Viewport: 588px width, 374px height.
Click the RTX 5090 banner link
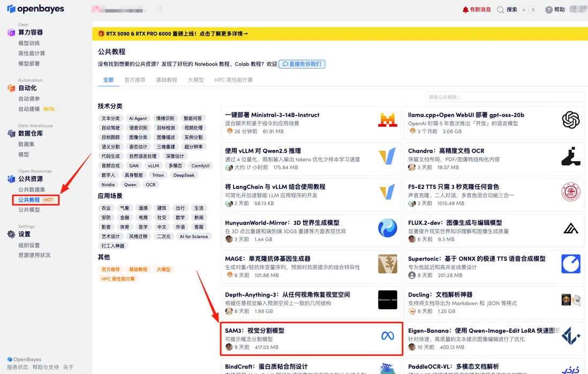coord(177,34)
